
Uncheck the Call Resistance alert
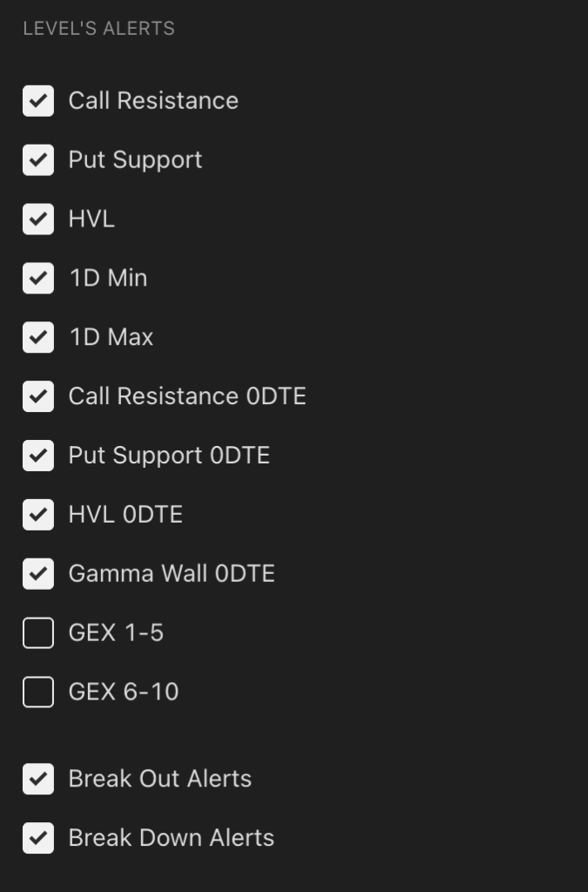tap(37, 101)
